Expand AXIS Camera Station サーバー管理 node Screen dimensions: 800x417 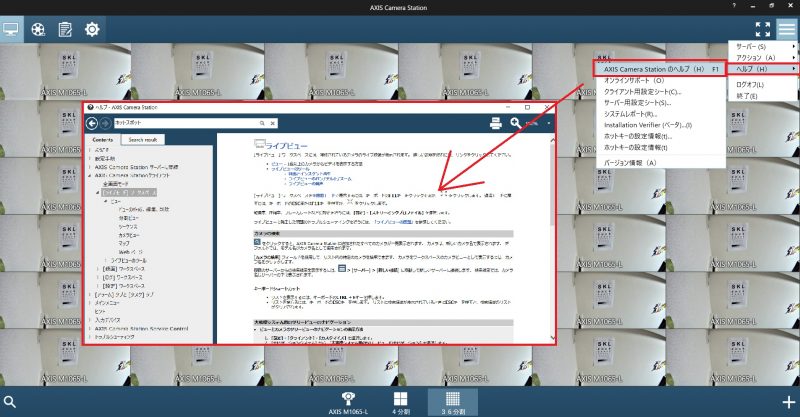tap(90, 167)
